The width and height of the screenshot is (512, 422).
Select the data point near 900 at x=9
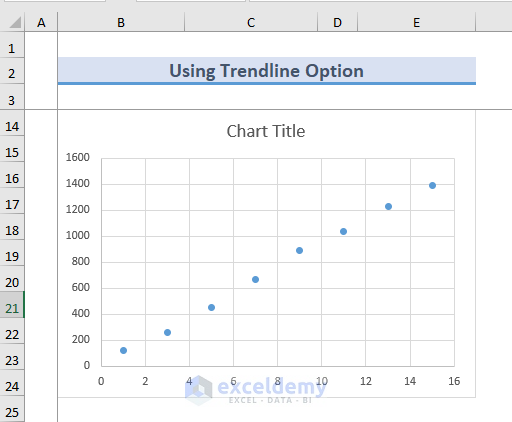tap(299, 250)
